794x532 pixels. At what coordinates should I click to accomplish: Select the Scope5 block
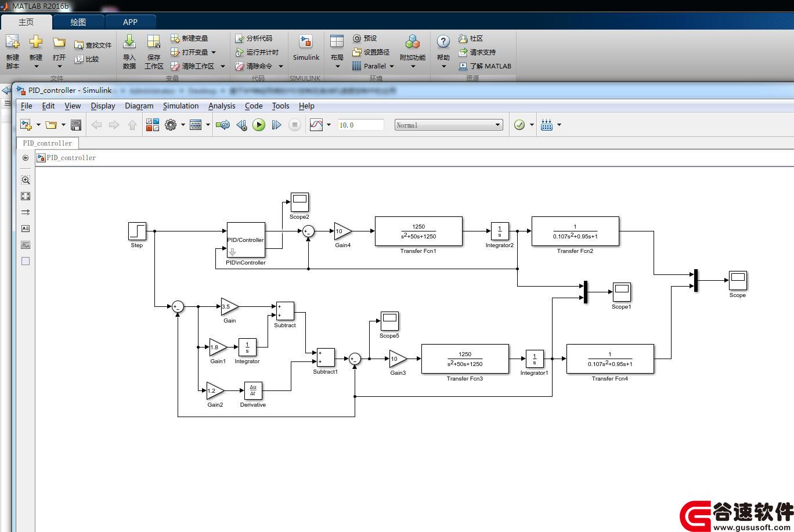coord(389,321)
